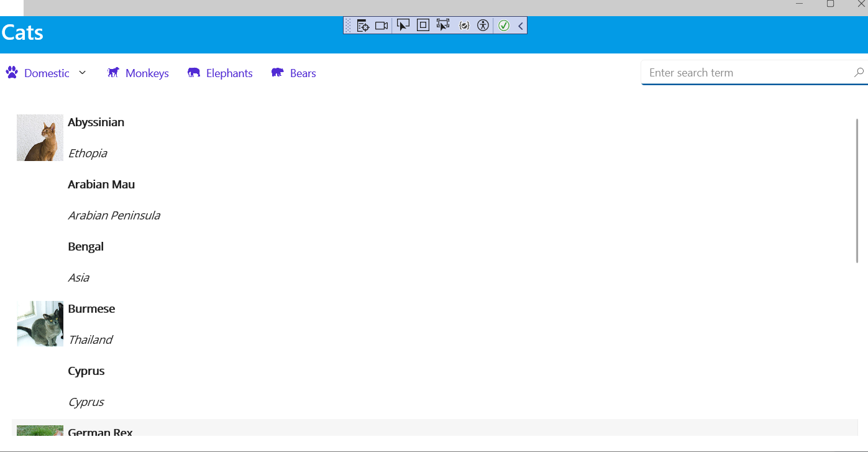Click the search magnifier icon
This screenshot has width=868, height=452.
pyautogui.click(x=858, y=72)
